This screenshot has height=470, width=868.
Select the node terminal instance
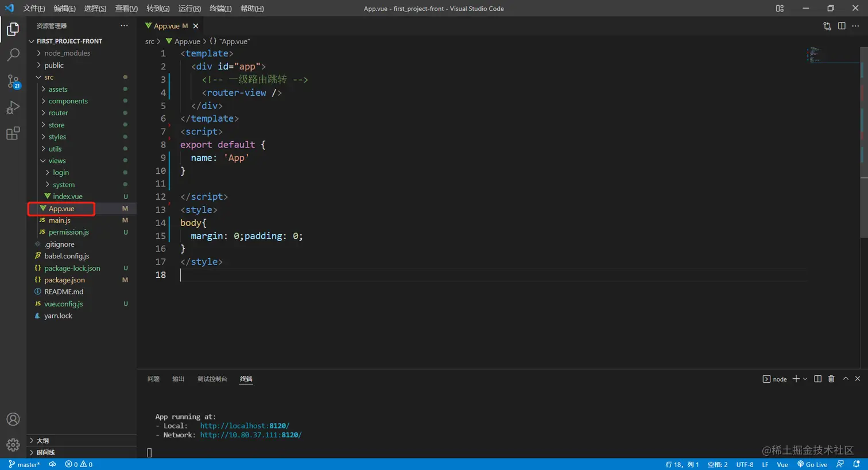click(774, 379)
